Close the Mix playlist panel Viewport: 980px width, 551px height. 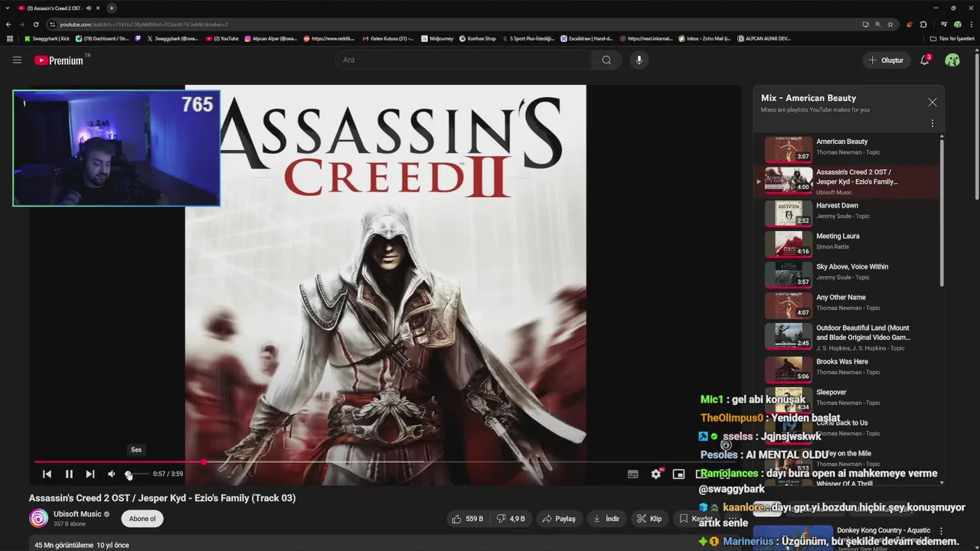tap(932, 102)
